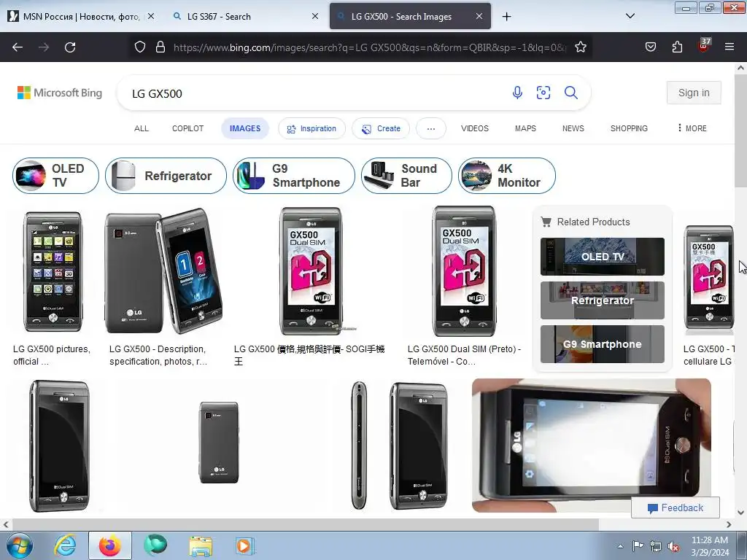Screen dimensions: 747x560
Task: Open small gray phone back image
Action: pyautogui.click(x=219, y=443)
